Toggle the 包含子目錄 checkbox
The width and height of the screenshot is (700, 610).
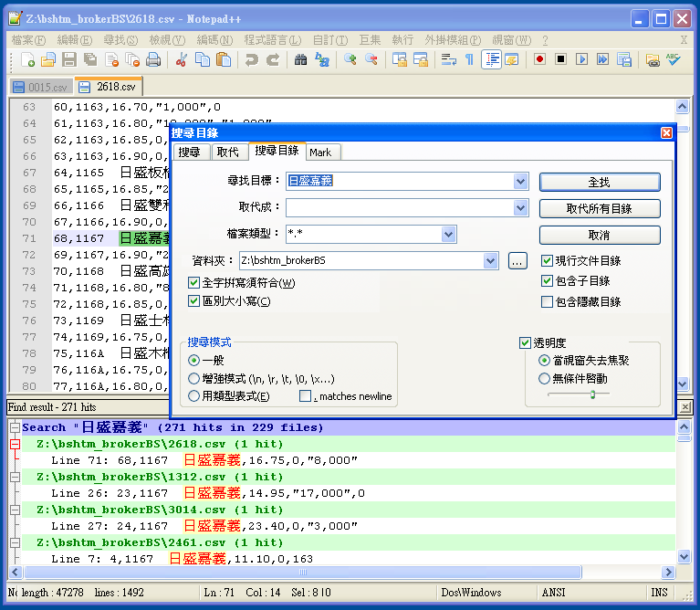547,281
